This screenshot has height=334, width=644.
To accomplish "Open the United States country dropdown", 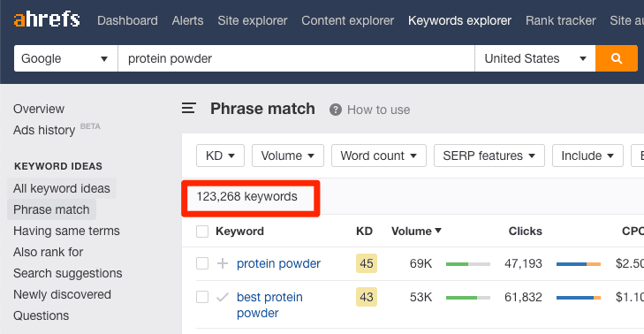I will pyautogui.click(x=534, y=58).
